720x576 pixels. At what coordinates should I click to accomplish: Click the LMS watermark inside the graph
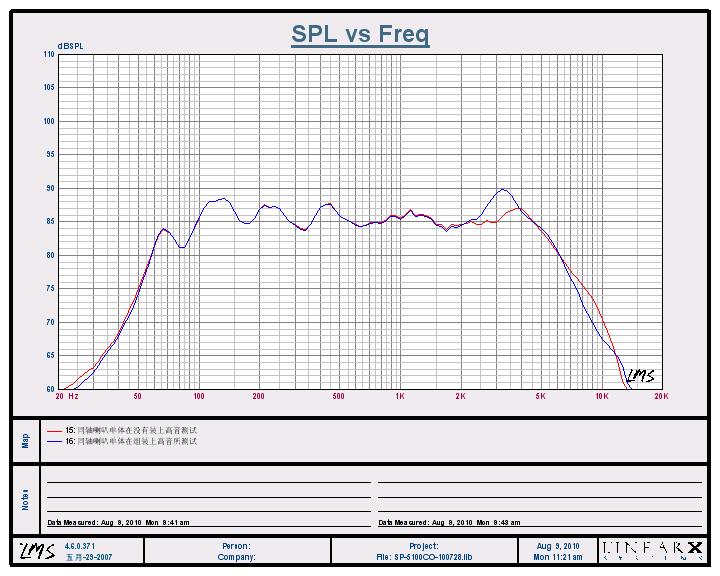click(640, 376)
